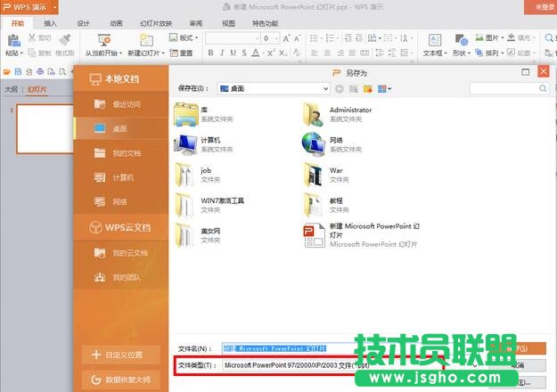Viewport: 557px width, 392px height.
Task: Switch to Outline panel tab
Action: [11, 89]
